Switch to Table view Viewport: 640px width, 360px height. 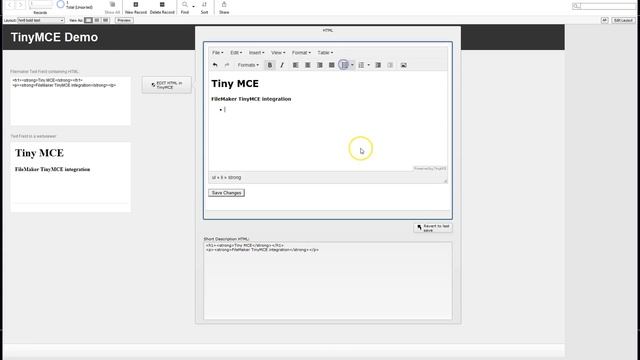(x=105, y=20)
